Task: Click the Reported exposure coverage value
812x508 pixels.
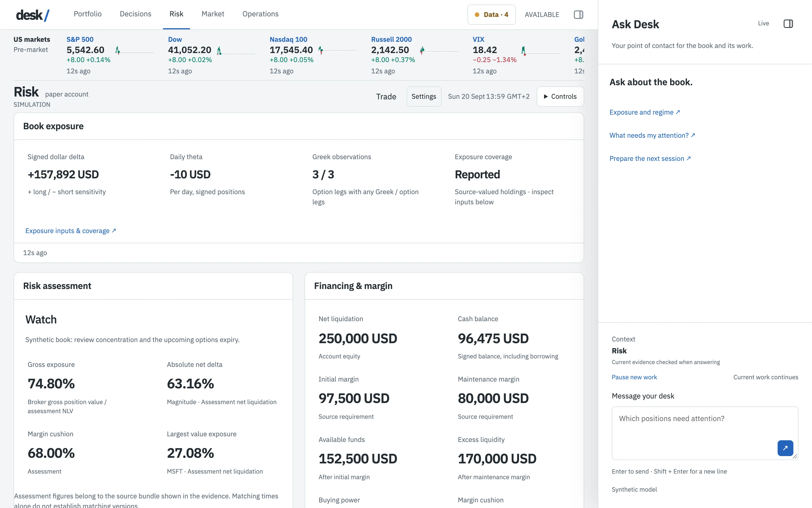Action: [477, 175]
